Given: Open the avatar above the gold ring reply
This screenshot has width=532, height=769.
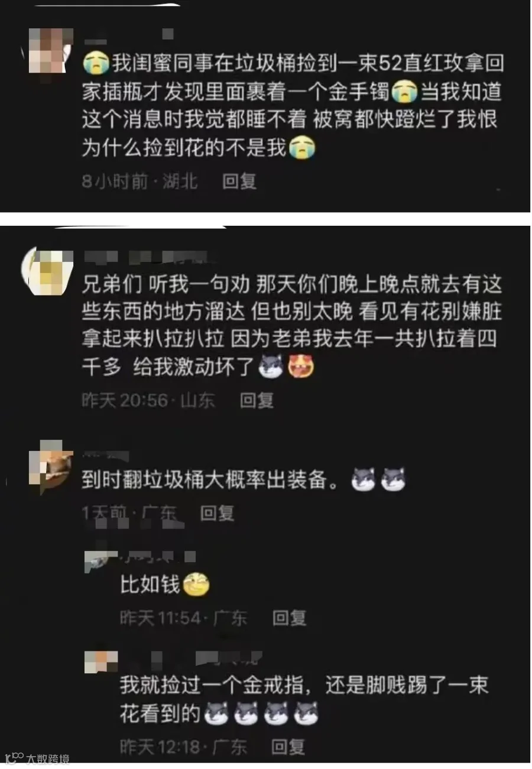Looking at the screenshot, I should click(x=101, y=662).
